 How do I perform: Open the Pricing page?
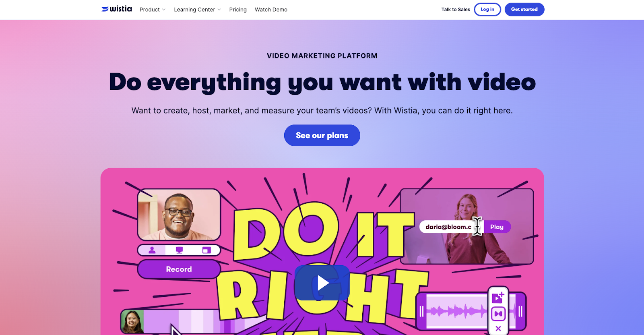[238, 10]
